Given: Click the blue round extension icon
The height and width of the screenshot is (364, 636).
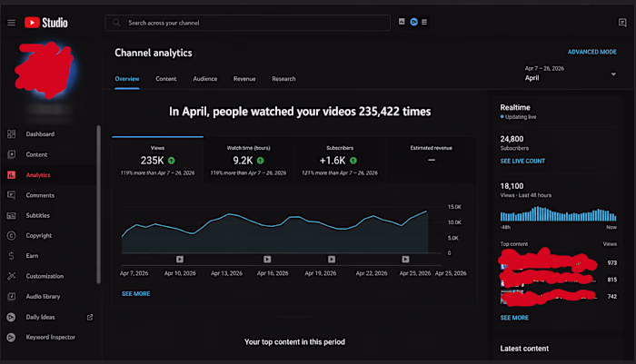Looking at the screenshot, I should (413, 22).
